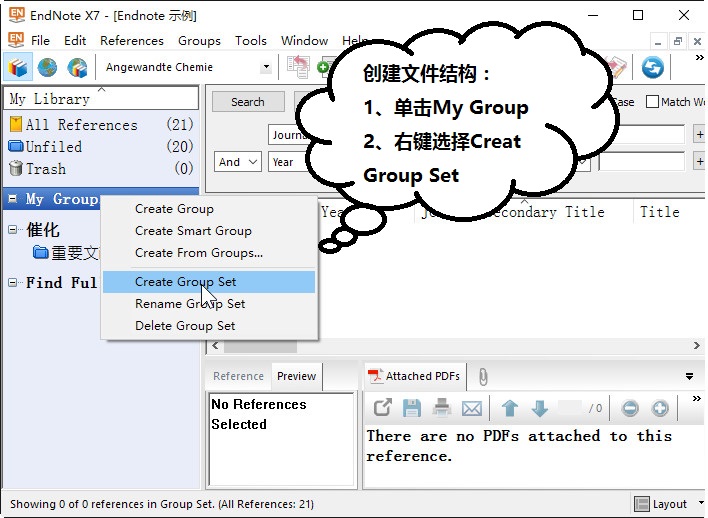
Task: Select All References in library pane
Action: 101,124
